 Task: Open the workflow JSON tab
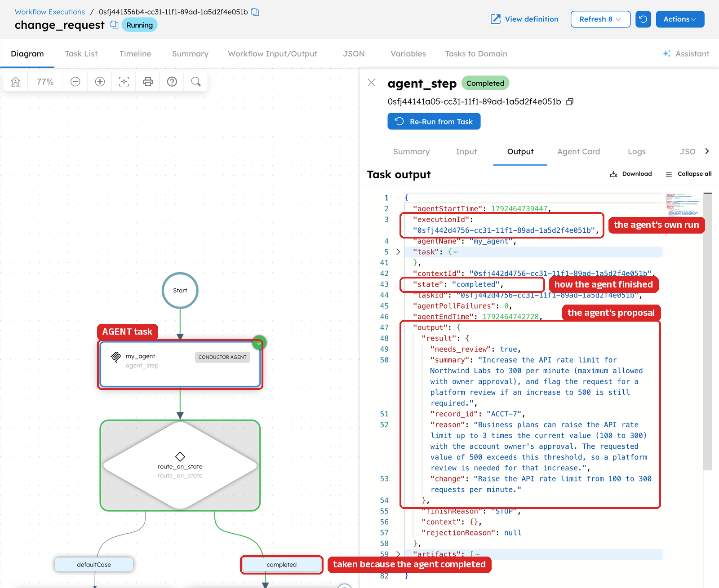click(354, 54)
